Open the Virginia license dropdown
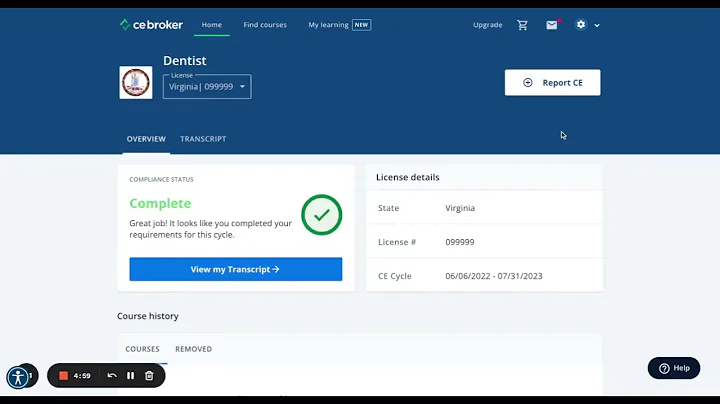Image resolution: width=720 pixels, height=404 pixels. [x=207, y=86]
